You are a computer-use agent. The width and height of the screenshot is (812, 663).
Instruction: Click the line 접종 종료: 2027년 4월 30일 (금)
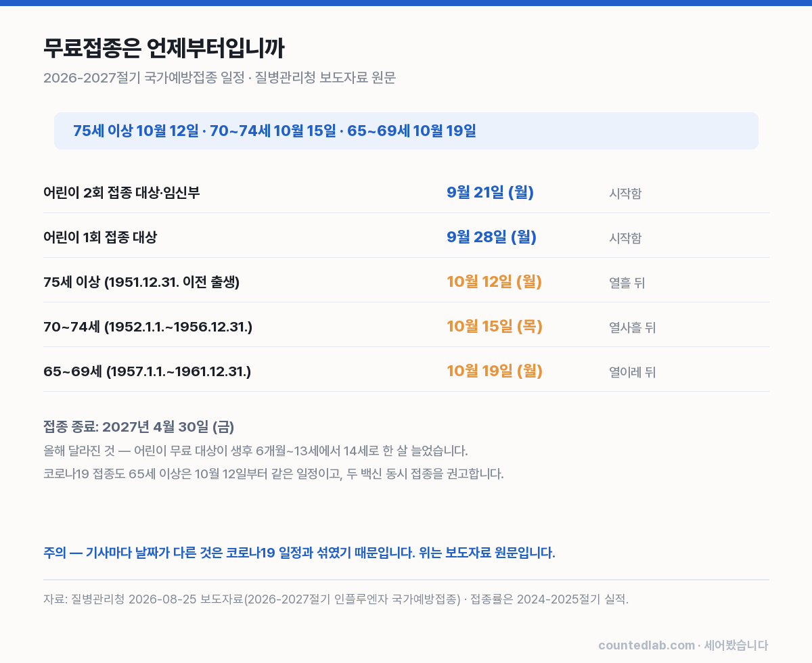pos(139,427)
